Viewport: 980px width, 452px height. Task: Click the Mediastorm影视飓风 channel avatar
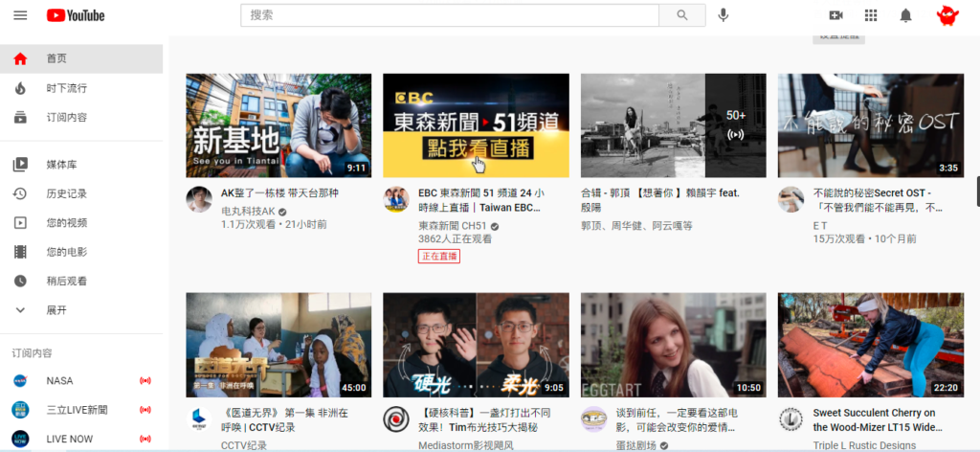coord(395,418)
